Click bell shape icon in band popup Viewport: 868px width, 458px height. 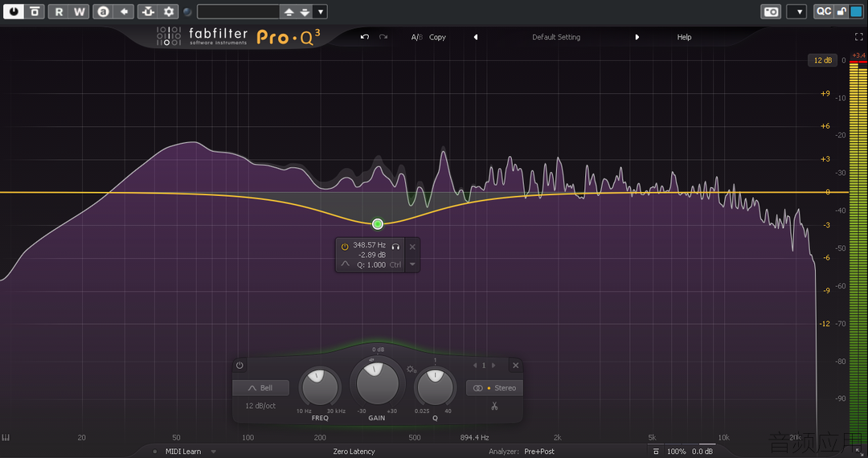[x=345, y=264]
